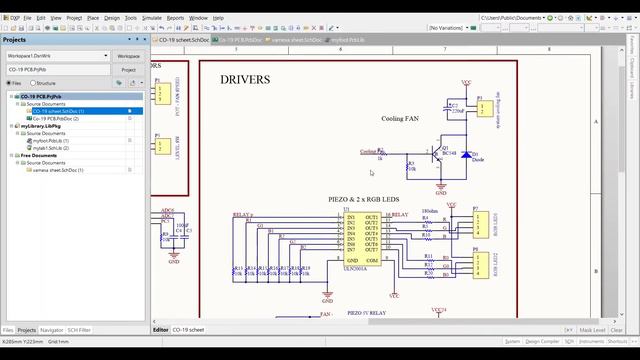Open the Workspace1.DsnWrk dropdown
This screenshot has width=640, height=360.
pos(106,56)
